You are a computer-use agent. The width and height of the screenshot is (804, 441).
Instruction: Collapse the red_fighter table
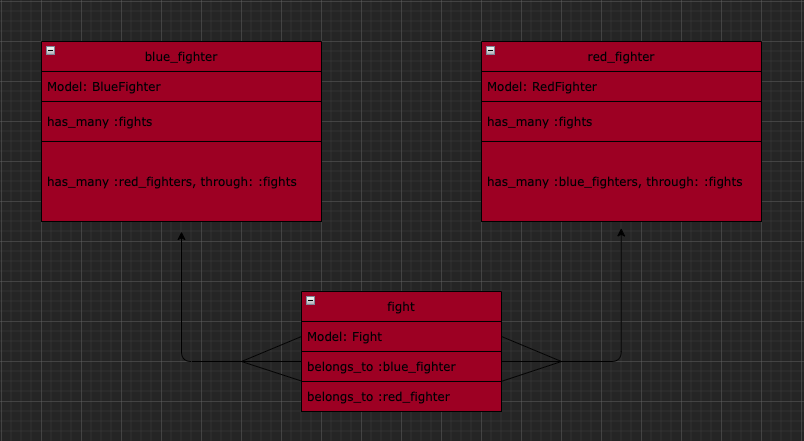click(x=491, y=50)
